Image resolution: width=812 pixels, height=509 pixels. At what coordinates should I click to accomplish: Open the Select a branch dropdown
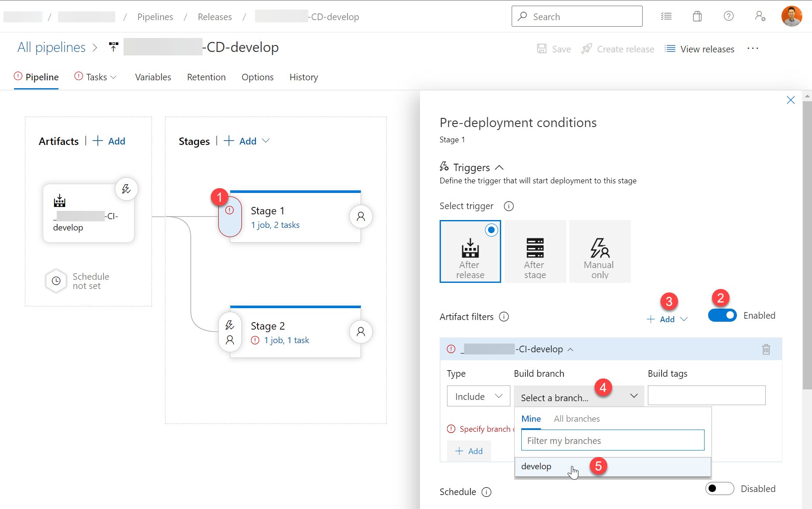click(x=579, y=396)
